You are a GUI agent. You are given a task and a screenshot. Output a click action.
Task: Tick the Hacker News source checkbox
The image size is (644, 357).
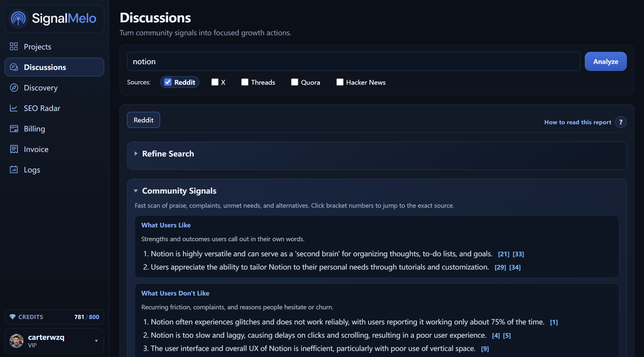coord(340,82)
